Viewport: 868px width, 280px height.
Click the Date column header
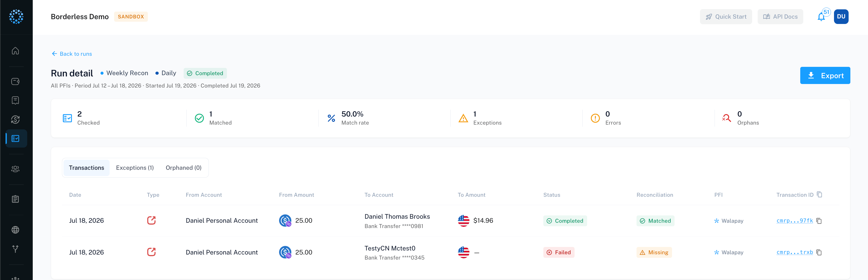(x=75, y=195)
